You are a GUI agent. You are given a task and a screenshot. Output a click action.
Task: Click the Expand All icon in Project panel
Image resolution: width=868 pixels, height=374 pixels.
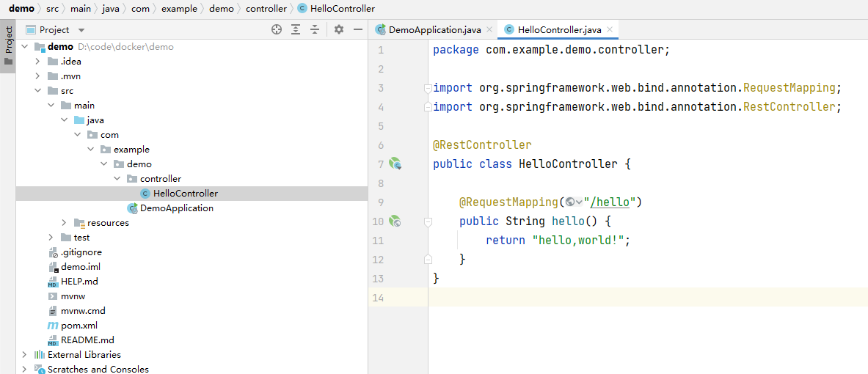[x=296, y=30]
